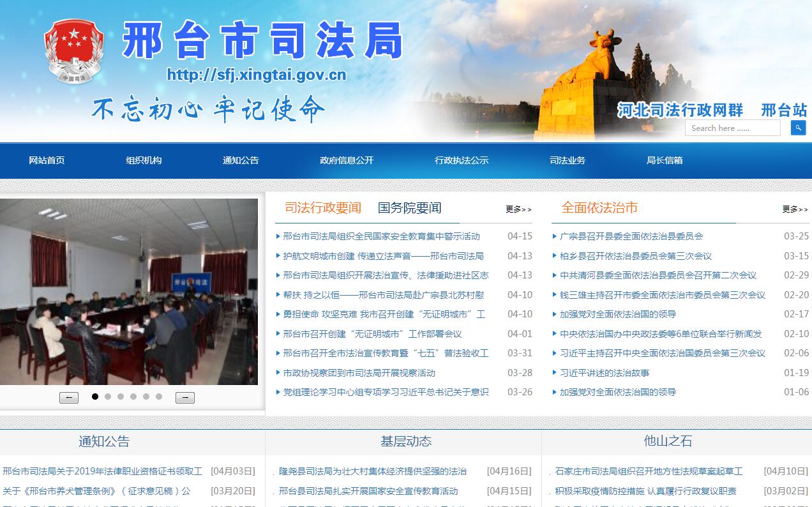The height and width of the screenshot is (507, 812).
Task: Open article 党组理论学习中心组专项学习
Action: (386, 392)
